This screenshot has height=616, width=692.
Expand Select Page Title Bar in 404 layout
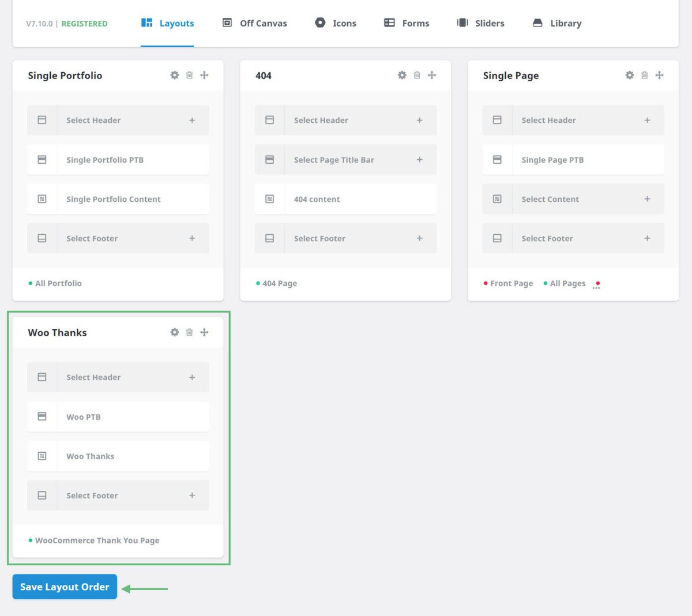(420, 159)
